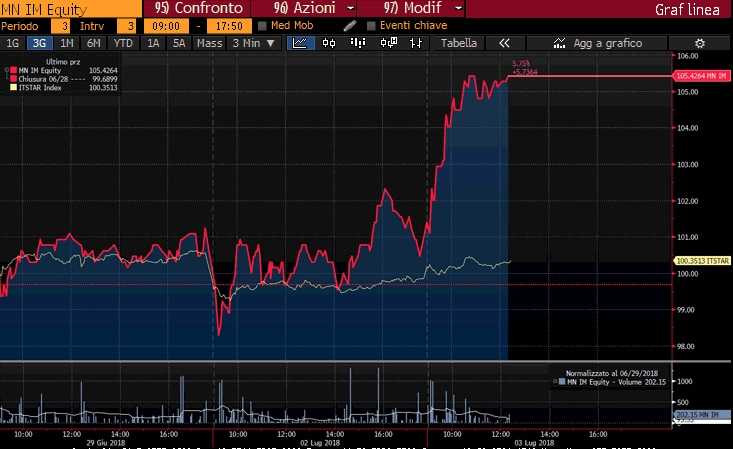Enable the Eventi chiave checkbox
This screenshot has width=733, height=449.
(x=371, y=26)
